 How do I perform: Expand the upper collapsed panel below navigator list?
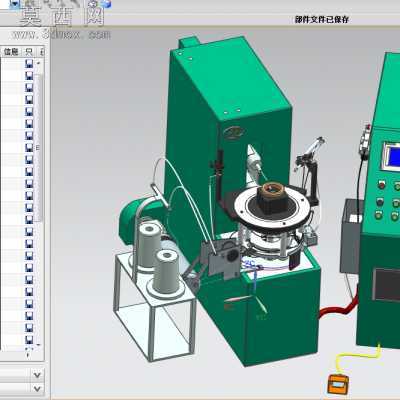point(37,375)
